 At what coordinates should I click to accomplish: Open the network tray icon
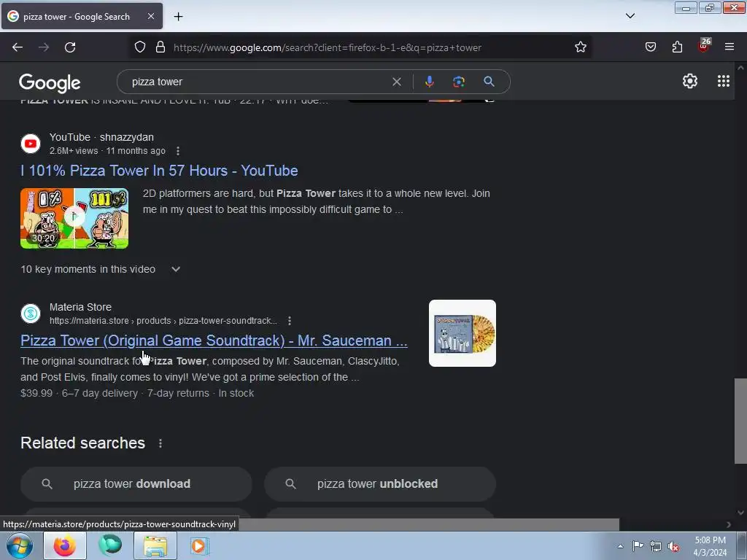click(656, 546)
